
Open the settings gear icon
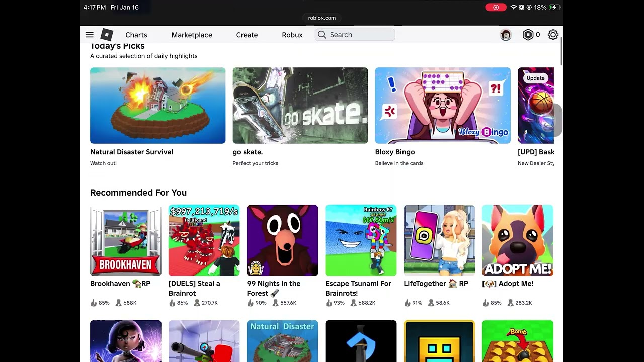[x=553, y=35]
